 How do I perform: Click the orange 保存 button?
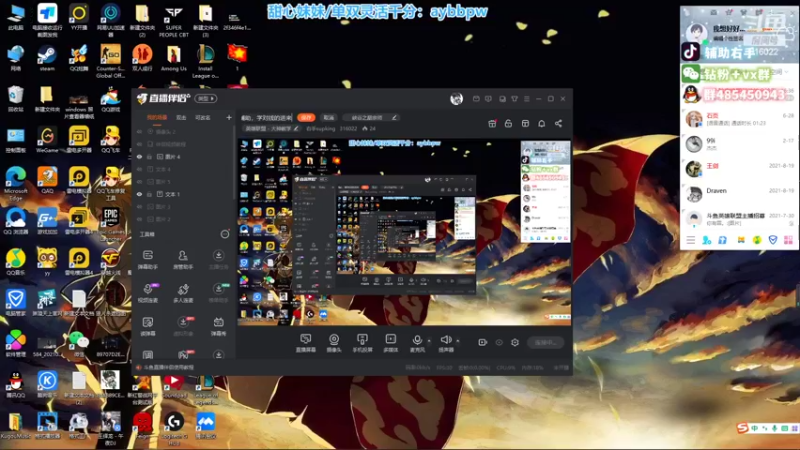306,117
